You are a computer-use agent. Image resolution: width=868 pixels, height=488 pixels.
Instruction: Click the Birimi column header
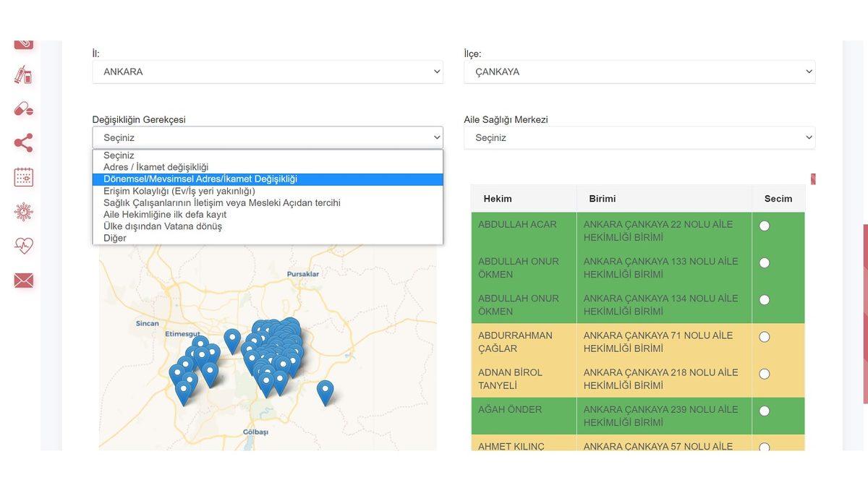(x=603, y=198)
